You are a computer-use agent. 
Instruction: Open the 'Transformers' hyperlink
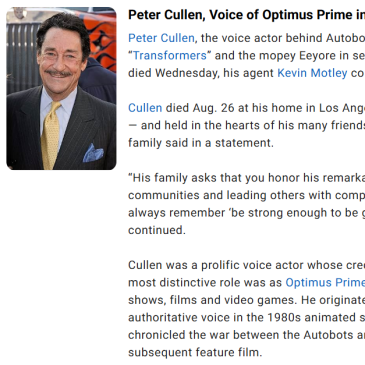tap(170, 55)
